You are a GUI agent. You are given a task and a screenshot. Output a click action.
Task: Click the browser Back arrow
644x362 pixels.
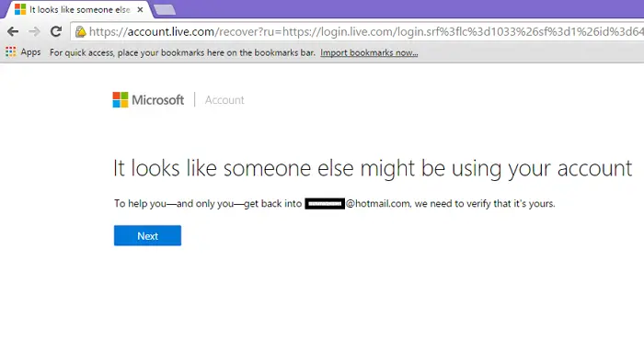[13, 31]
